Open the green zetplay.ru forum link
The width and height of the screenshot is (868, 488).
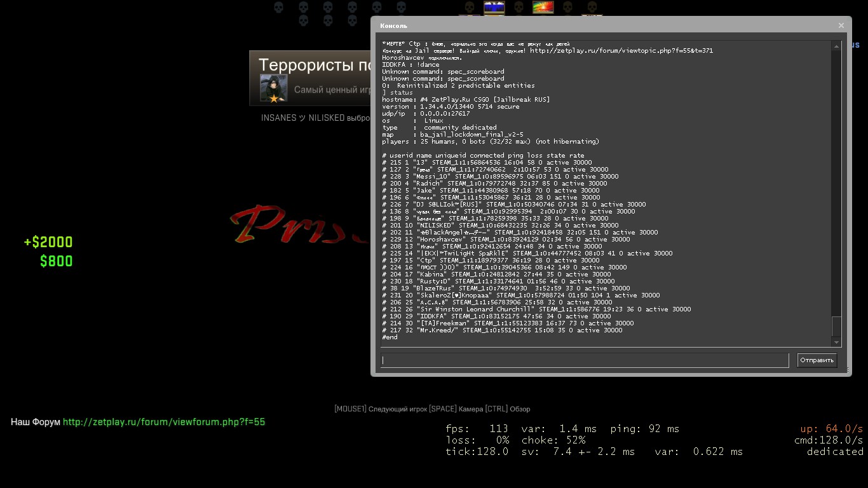[x=164, y=422]
